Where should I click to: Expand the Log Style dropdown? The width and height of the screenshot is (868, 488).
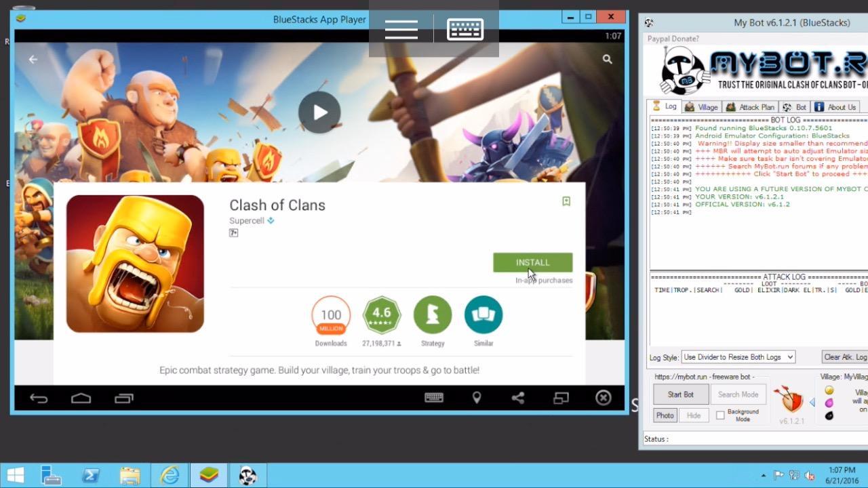738,357
